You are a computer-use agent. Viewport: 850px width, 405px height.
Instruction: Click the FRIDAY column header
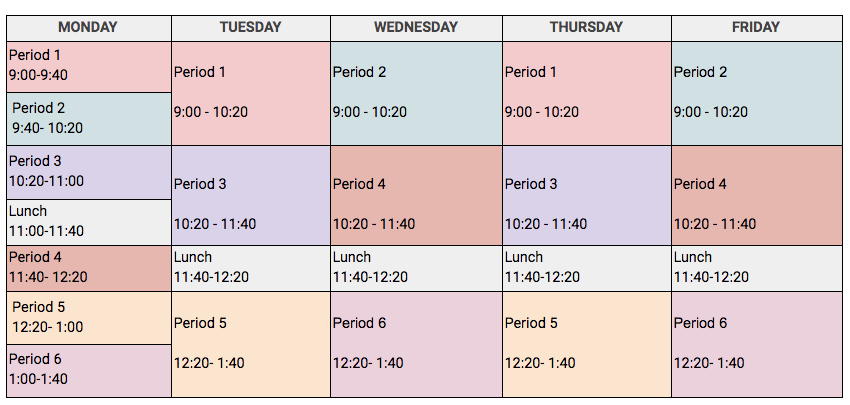755,27
